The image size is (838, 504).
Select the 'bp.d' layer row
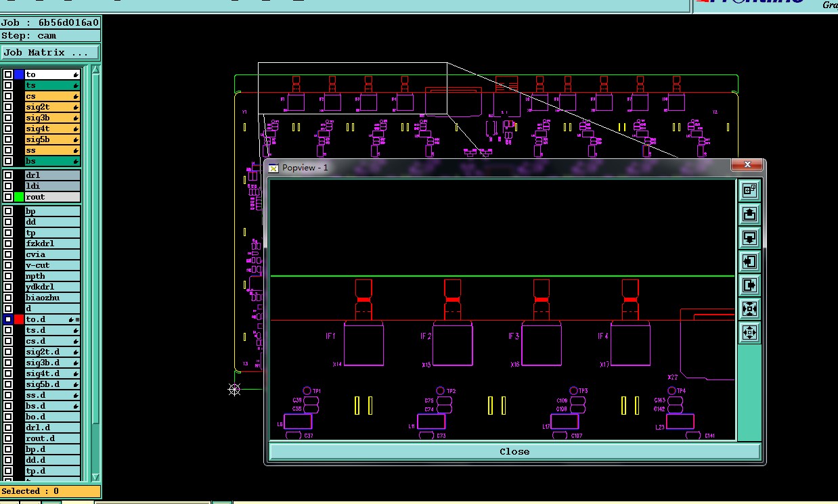53,449
